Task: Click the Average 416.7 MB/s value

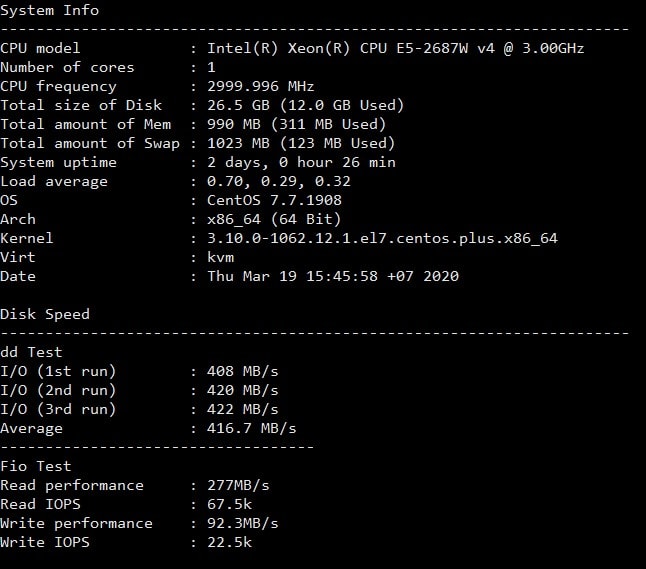Action: click(x=251, y=428)
